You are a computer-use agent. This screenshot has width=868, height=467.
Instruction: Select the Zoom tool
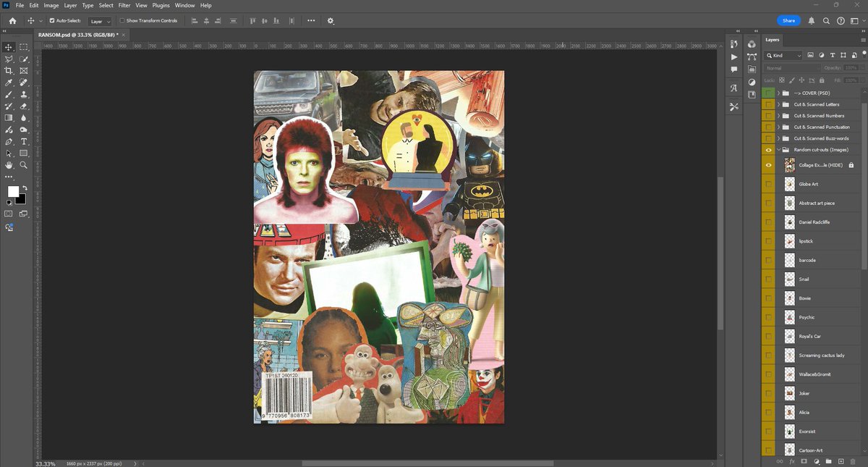[24, 165]
